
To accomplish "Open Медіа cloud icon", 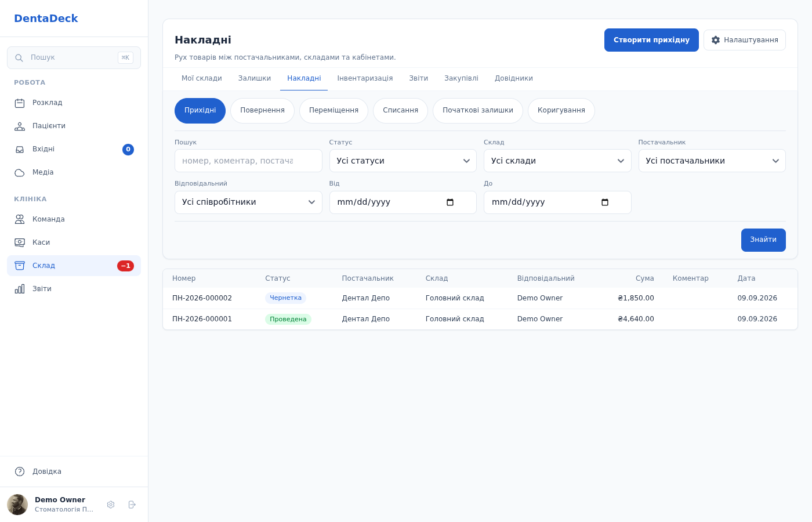I will coord(20,173).
